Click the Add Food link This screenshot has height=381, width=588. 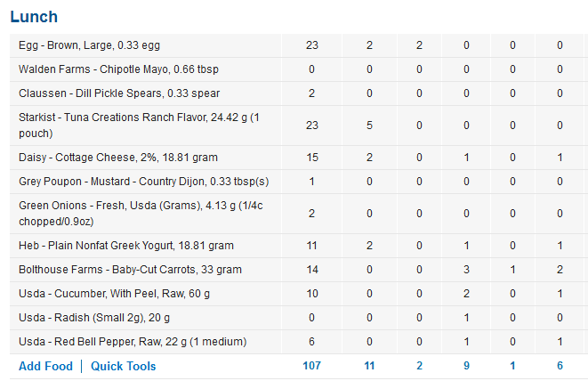click(45, 366)
